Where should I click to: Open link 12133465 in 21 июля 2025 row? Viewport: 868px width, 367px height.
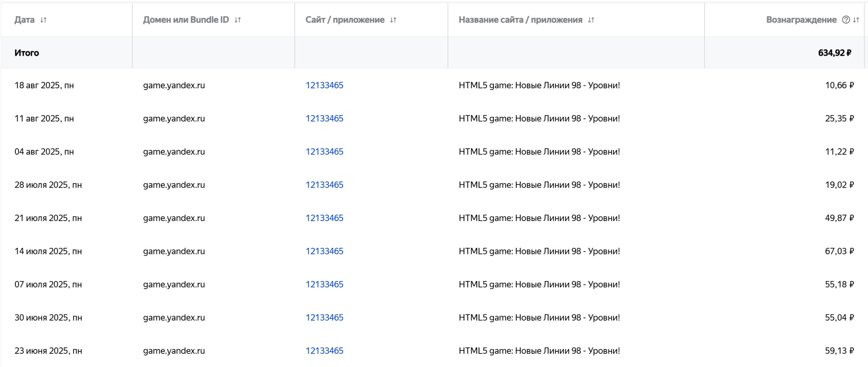[x=324, y=218]
